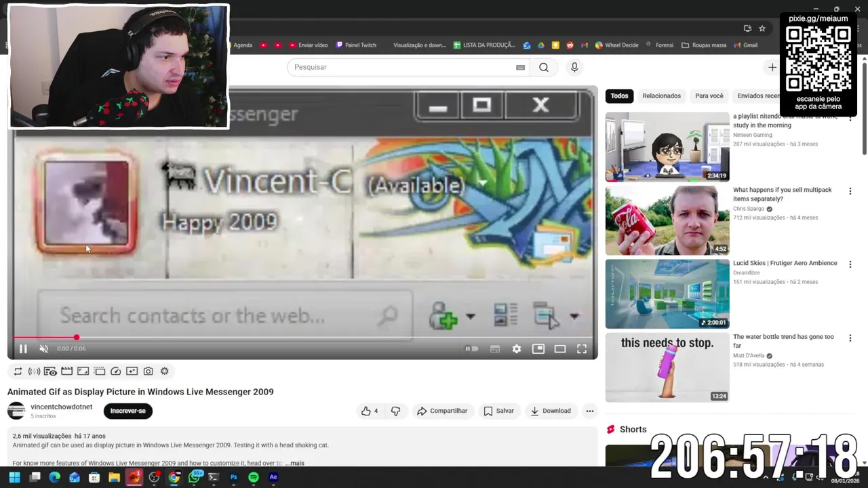Open the Nintendo playlist video thumbnail

(x=667, y=147)
